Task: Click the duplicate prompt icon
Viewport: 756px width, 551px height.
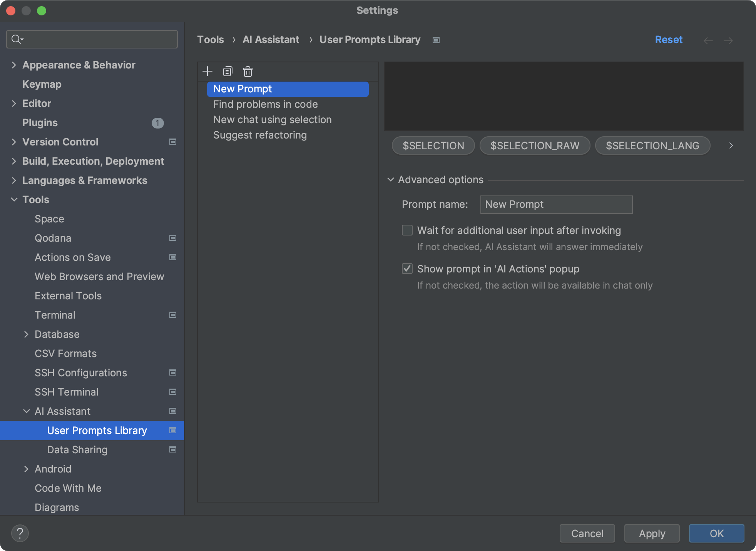Action: pos(228,71)
